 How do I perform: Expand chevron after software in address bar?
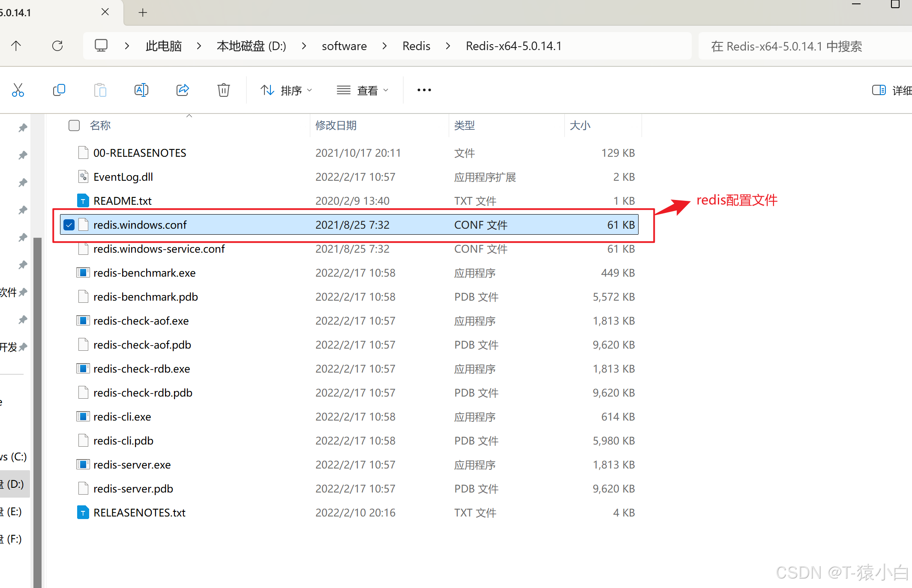(x=384, y=46)
